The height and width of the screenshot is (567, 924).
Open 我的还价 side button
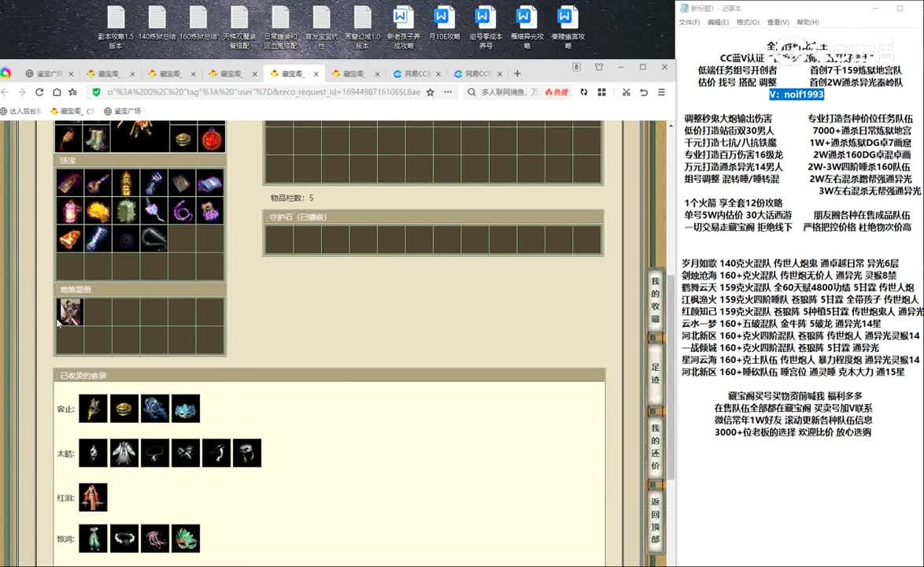656,447
